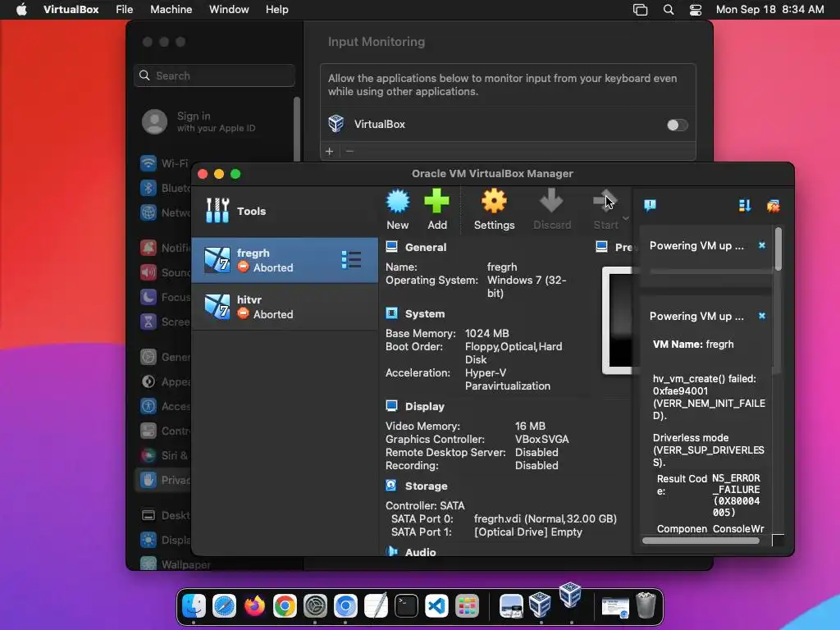The height and width of the screenshot is (630, 840).
Task: Launch Visual Studio Code from the Dock
Action: coord(436,606)
